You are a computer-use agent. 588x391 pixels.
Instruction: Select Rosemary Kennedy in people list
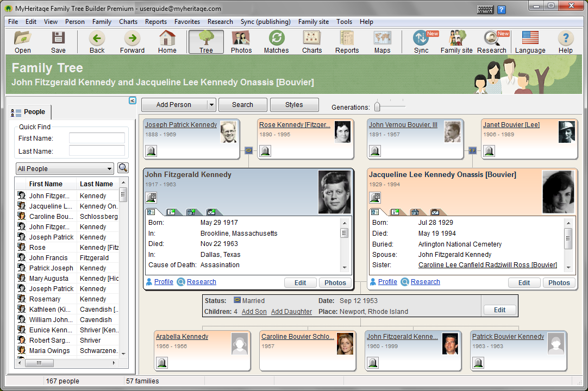[x=67, y=299]
